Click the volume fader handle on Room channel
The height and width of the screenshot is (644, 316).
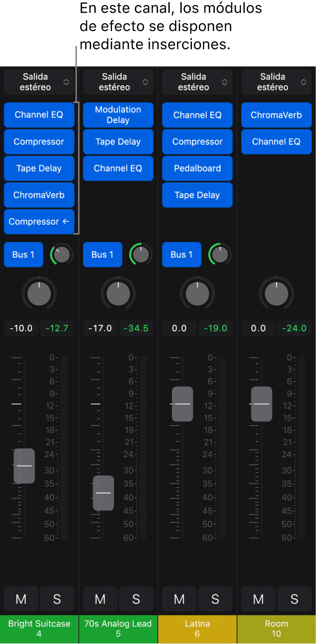tap(261, 404)
